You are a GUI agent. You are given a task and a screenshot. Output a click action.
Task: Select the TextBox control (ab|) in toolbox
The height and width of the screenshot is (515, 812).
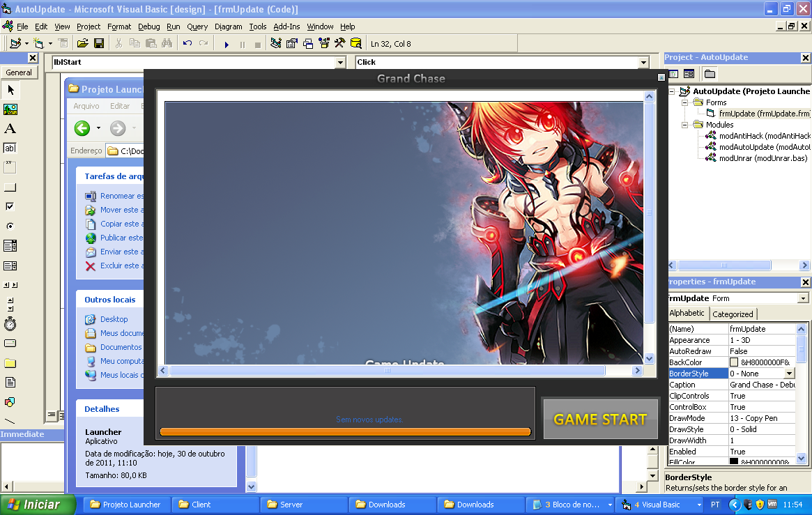click(x=10, y=148)
